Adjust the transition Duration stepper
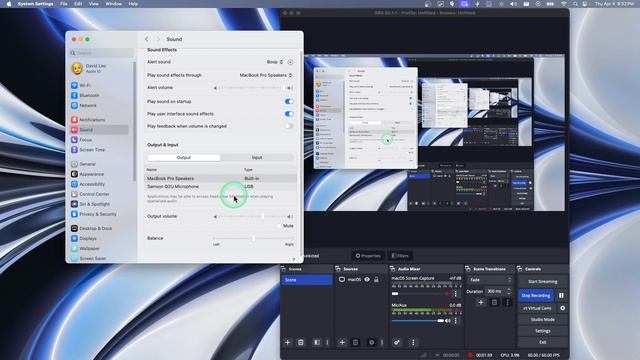Screen dimensions: 640x360 (x=509, y=291)
